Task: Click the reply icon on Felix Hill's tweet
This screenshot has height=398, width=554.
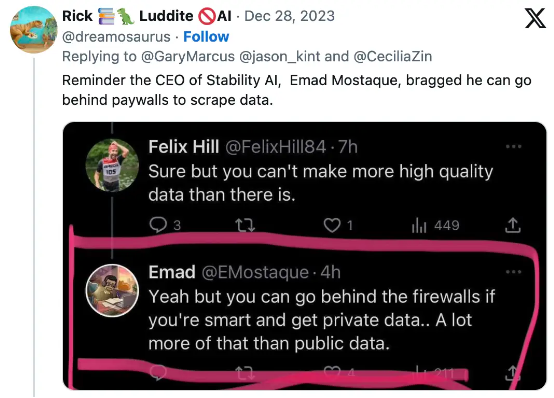Action: click(x=158, y=225)
